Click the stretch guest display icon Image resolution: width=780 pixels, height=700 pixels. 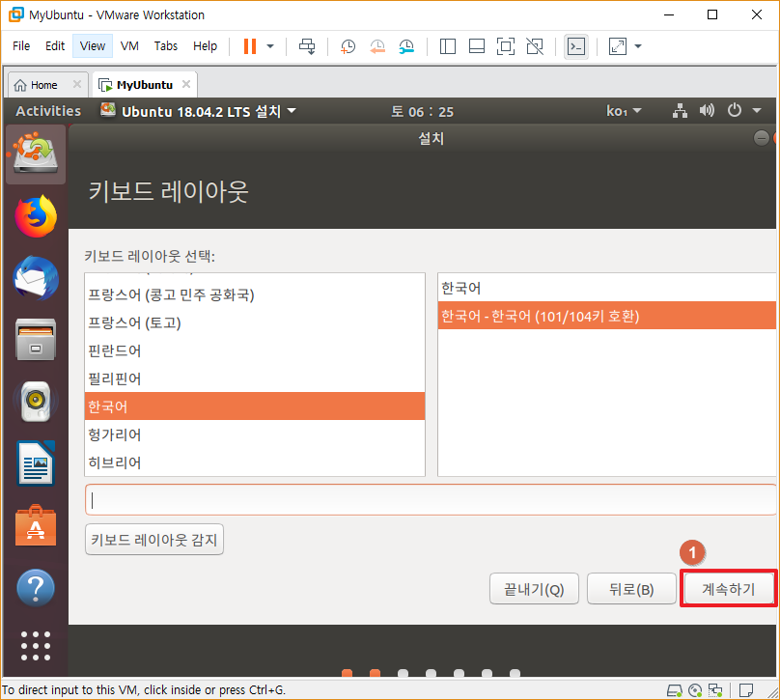(x=617, y=46)
